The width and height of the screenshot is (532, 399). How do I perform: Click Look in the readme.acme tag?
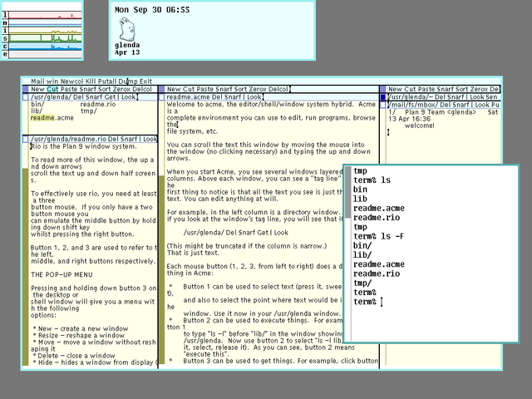(254, 97)
